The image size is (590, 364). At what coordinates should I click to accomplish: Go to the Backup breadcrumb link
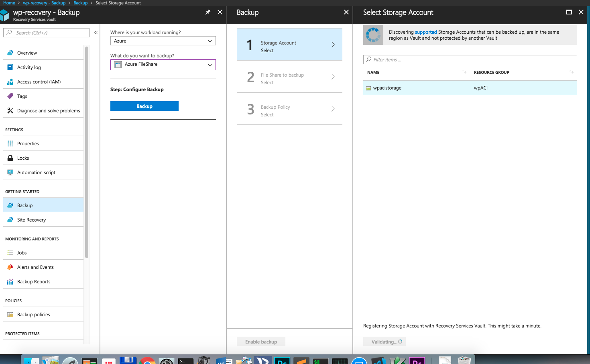point(80,3)
